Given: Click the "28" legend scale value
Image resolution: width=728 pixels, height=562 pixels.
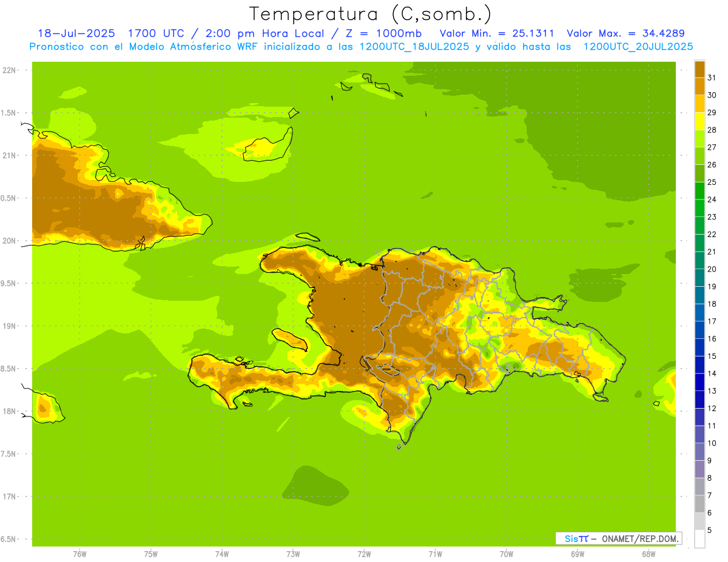Looking at the screenshot, I should pyautogui.click(x=712, y=130).
